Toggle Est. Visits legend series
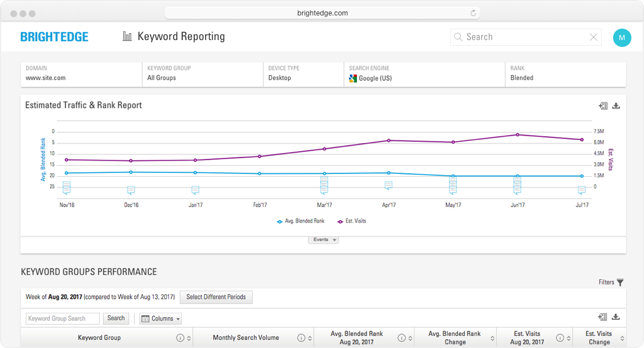Image resolution: width=644 pixels, height=348 pixels. 352,221
